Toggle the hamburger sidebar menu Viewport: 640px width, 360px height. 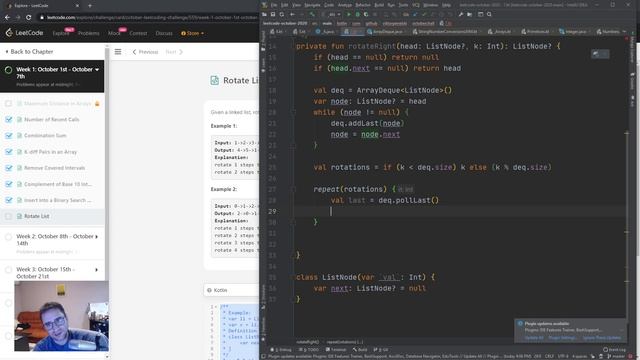tap(118, 52)
